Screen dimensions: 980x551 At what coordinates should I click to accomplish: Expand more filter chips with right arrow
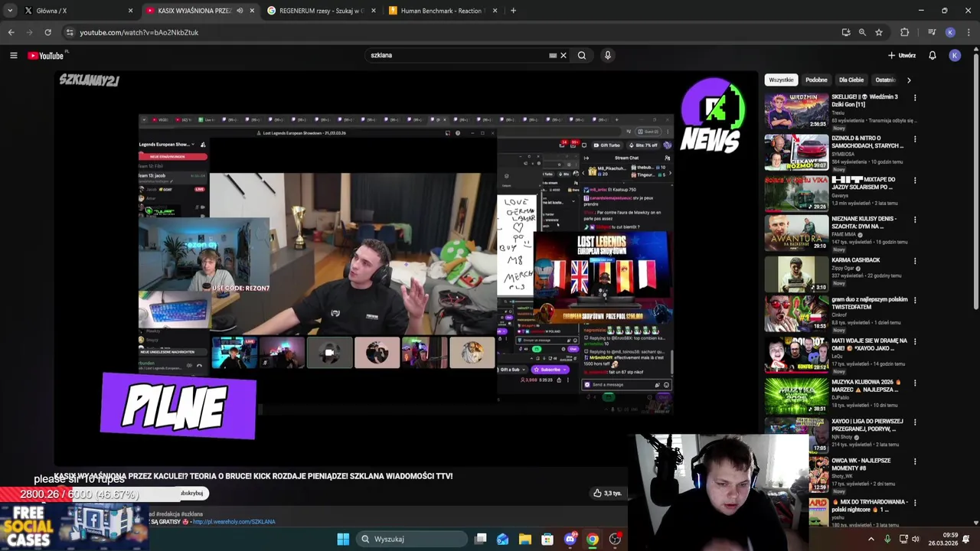pyautogui.click(x=909, y=80)
